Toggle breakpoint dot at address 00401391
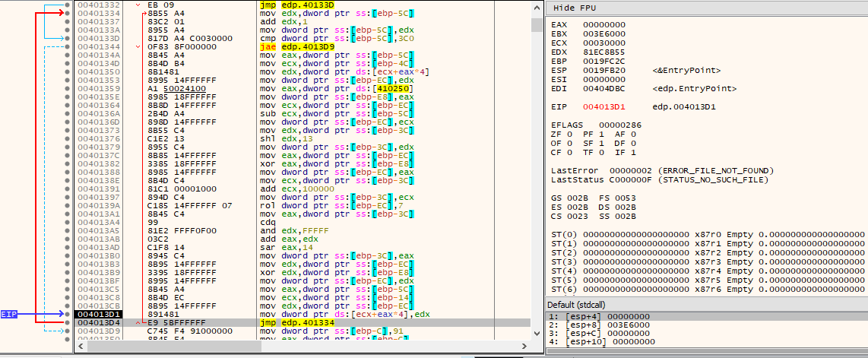 [67, 189]
